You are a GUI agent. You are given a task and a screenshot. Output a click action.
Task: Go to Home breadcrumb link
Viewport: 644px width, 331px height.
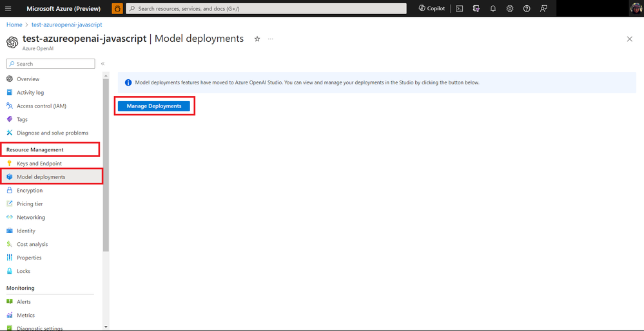14,25
